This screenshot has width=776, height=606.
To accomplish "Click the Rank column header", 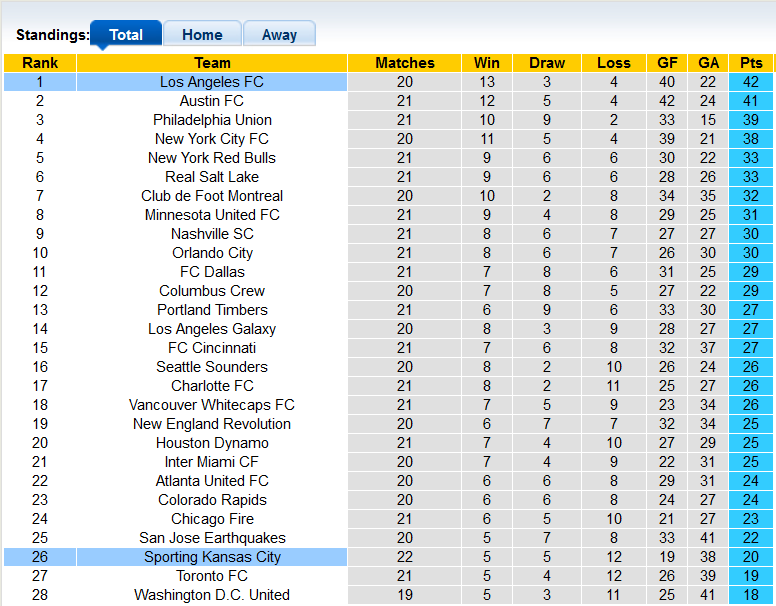I will [x=40, y=63].
